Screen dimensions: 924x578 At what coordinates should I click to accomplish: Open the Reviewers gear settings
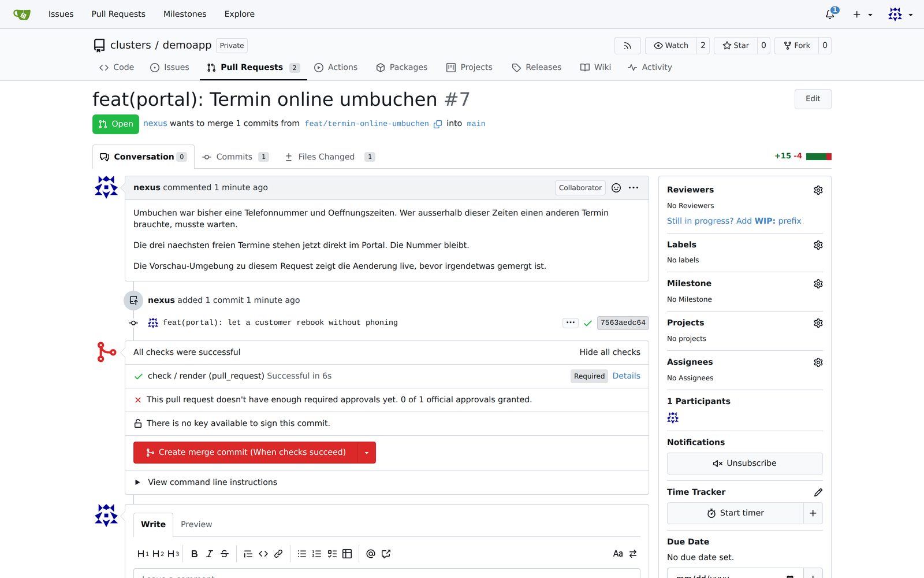(818, 190)
